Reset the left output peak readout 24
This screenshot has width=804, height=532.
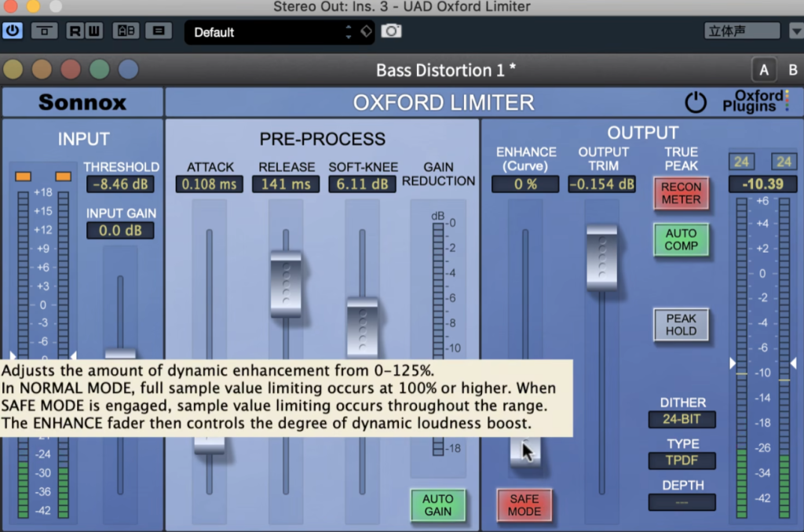(741, 162)
